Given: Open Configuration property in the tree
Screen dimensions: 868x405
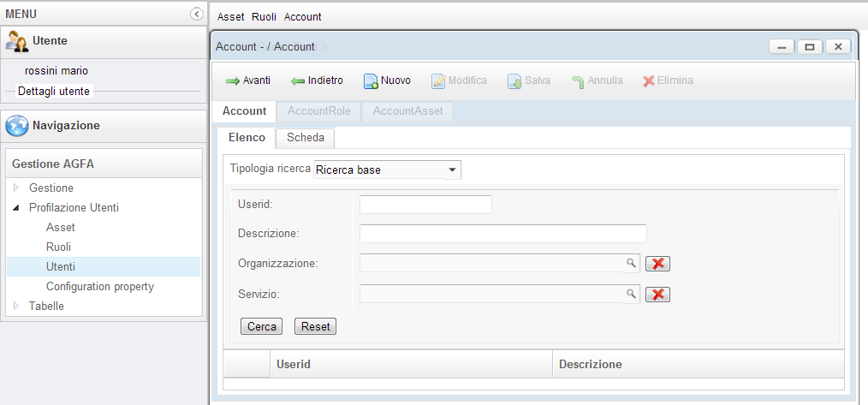Looking at the screenshot, I should tap(99, 286).
